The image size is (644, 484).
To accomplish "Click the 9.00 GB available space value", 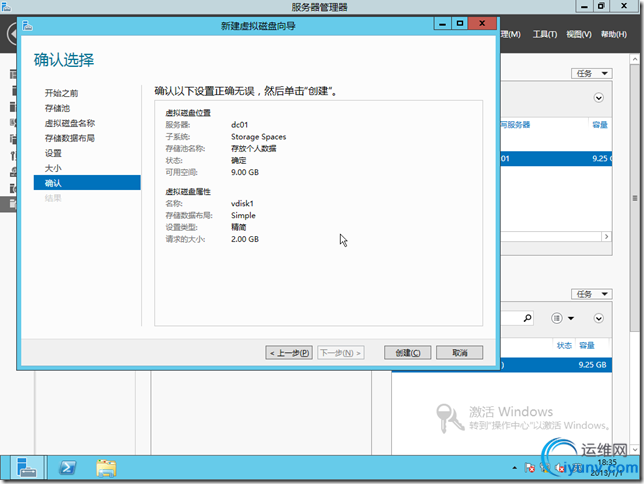I will pos(245,173).
